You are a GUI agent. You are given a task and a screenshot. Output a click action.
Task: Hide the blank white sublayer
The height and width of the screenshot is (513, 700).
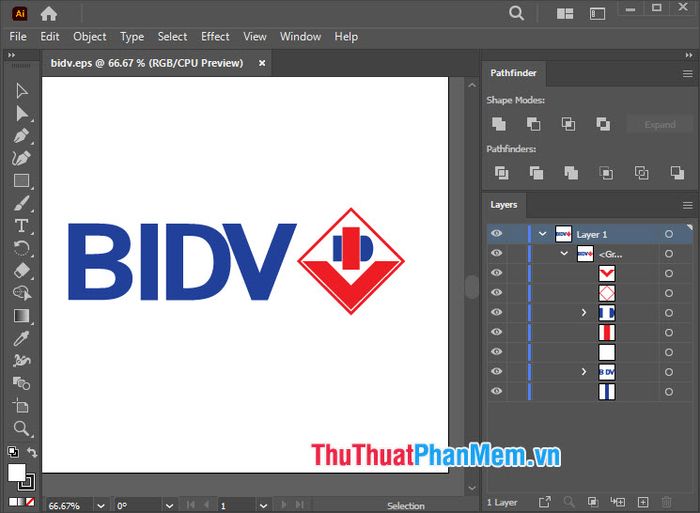tap(496, 351)
